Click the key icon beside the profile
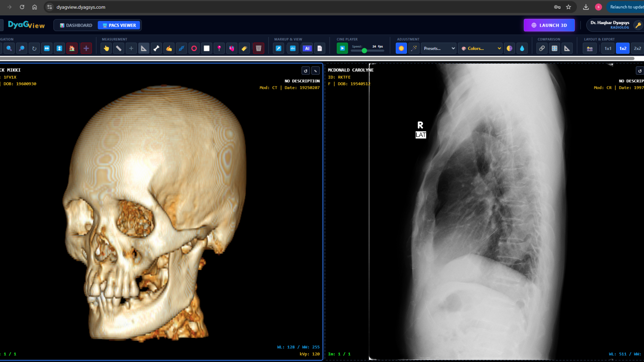Image resolution: width=644 pixels, height=362 pixels. 638,25
